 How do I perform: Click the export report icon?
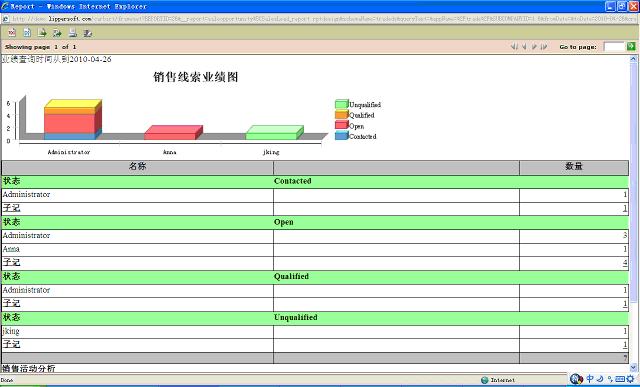57,33
